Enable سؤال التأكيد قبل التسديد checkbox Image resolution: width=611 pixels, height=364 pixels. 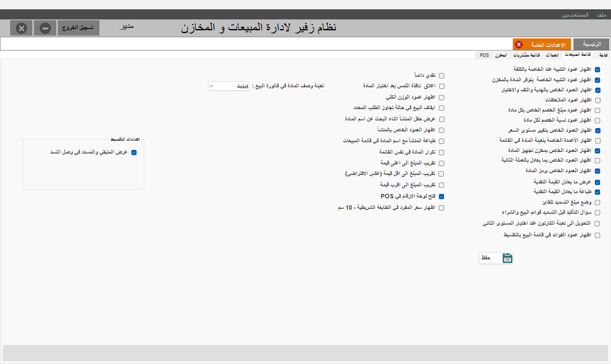pos(597,213)
